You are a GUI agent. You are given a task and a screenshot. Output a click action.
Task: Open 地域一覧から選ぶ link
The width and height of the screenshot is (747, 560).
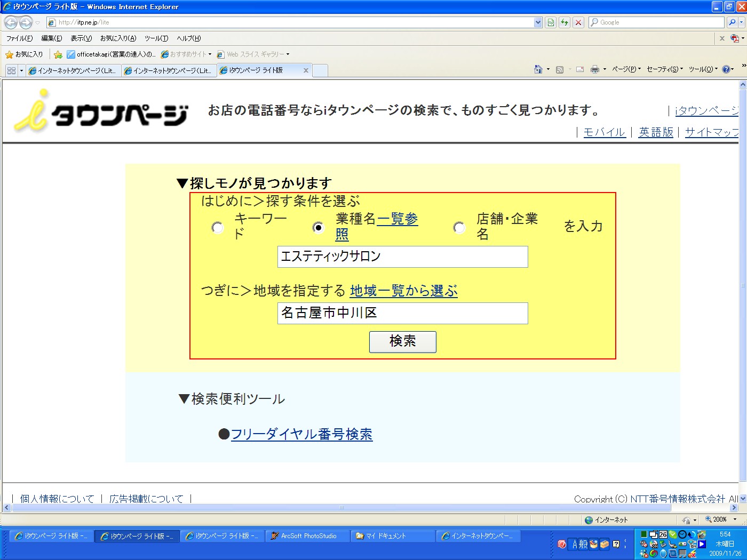(404, 291)
